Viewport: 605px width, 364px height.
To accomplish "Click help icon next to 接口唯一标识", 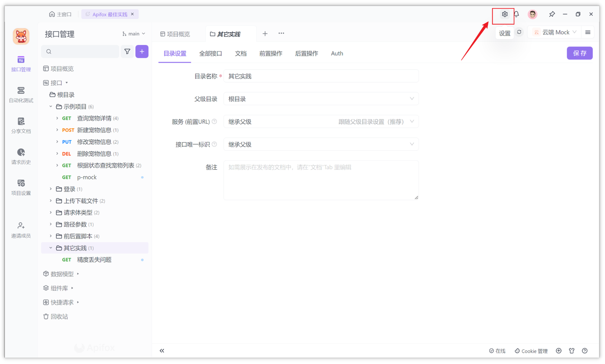I will point(215,144).
